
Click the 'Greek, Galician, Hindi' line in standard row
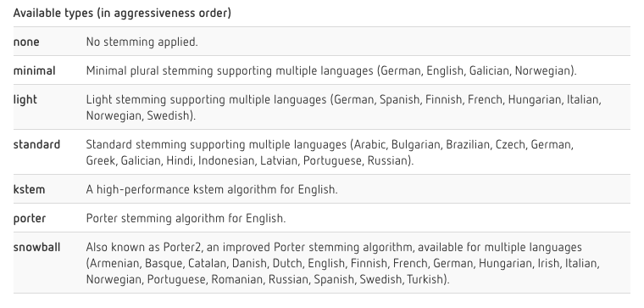pyautogui.click(x=250, y=160)
